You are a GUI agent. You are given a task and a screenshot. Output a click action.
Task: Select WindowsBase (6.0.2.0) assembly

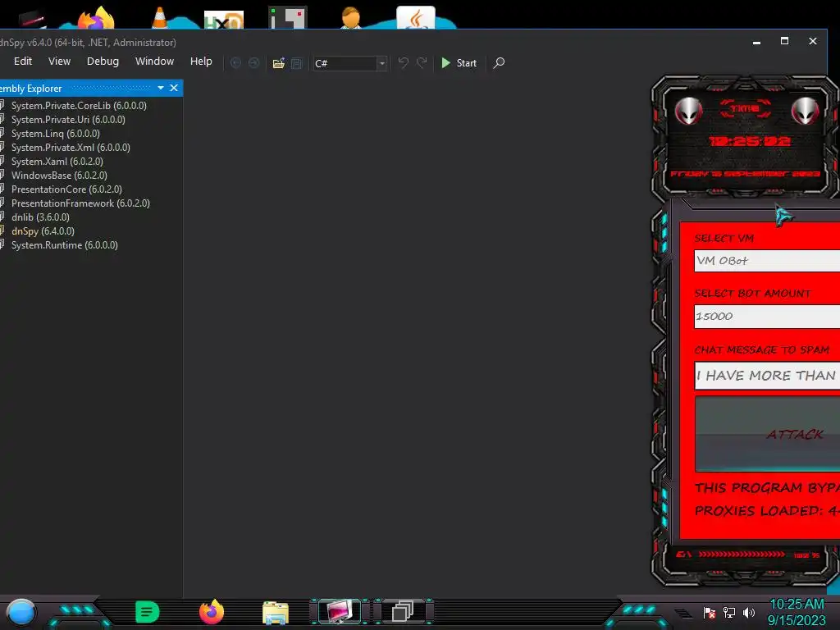pyautogui.click(x=59, y=176)
